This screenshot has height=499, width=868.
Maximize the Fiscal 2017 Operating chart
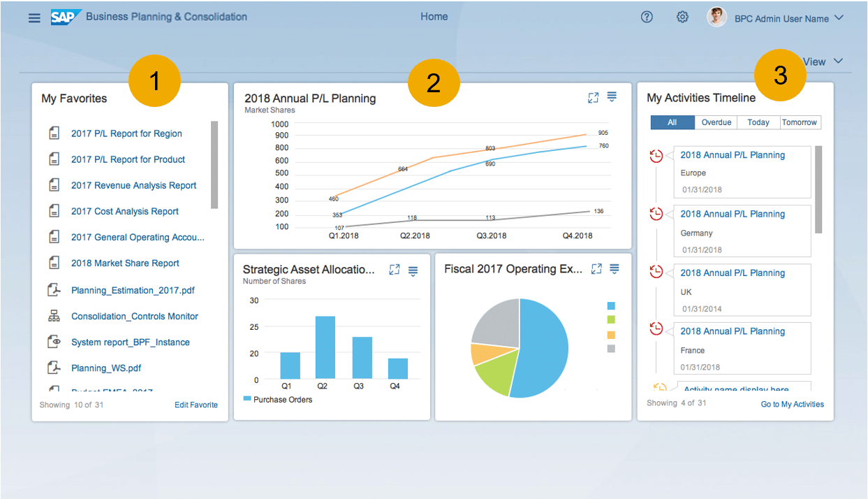click(596, 269)
